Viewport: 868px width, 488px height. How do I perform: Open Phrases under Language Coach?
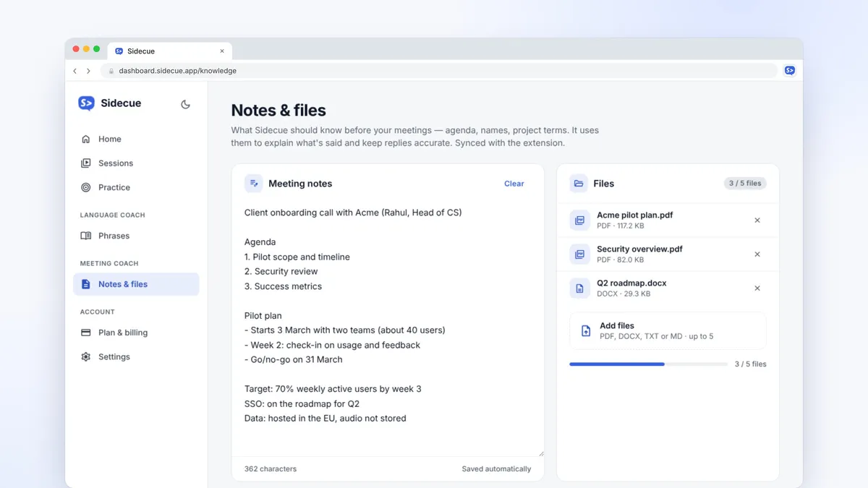(x=136, y=236)
